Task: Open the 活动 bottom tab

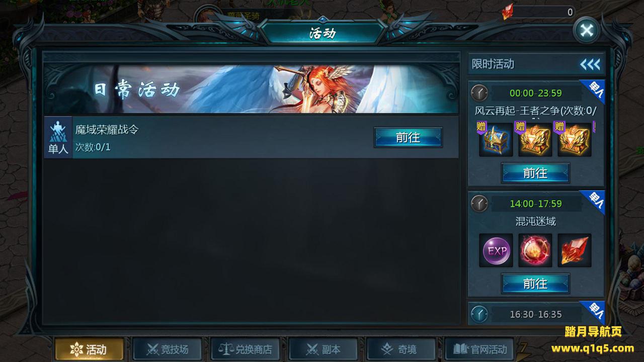Action: point(89,349)
